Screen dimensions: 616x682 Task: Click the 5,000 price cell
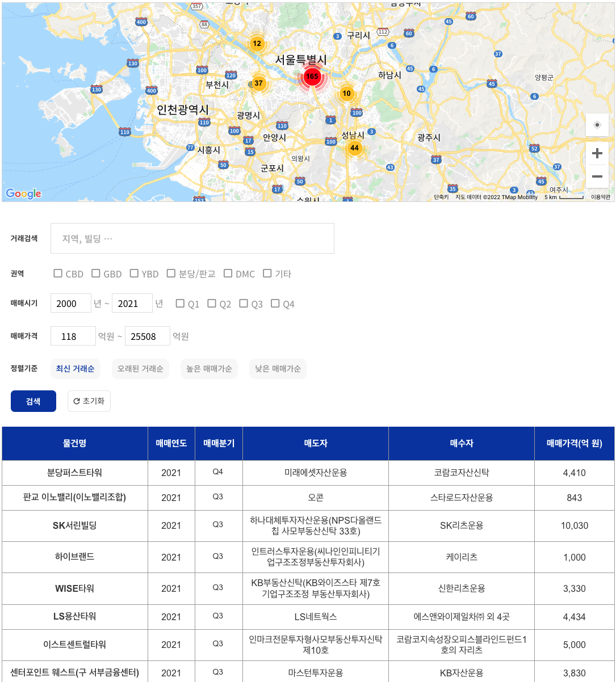pyautogui.click(x=575, y=645)
